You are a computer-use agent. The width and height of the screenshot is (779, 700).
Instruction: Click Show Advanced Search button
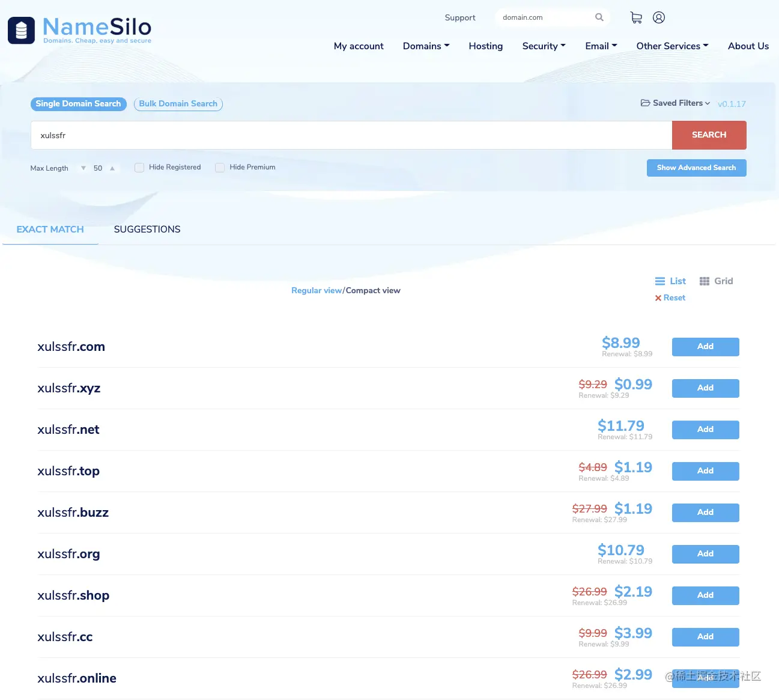(697, 168)
